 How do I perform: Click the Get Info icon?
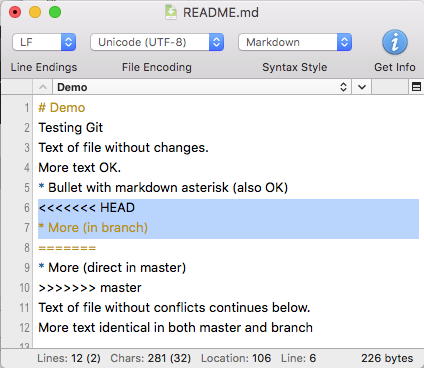pyautogui.click(x=395, y=42)
